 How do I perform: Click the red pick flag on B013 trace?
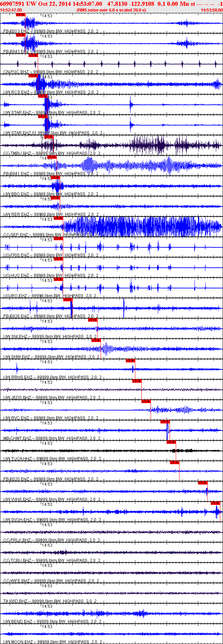[21, 15]
